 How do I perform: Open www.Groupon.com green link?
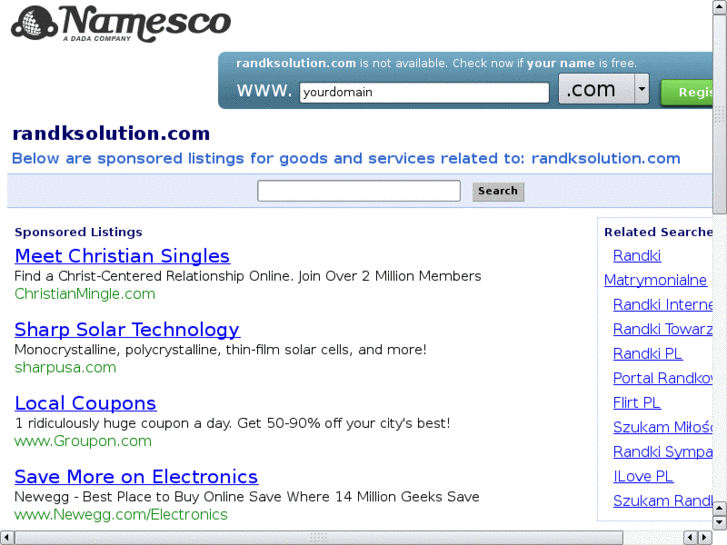[x=83, y=441]
